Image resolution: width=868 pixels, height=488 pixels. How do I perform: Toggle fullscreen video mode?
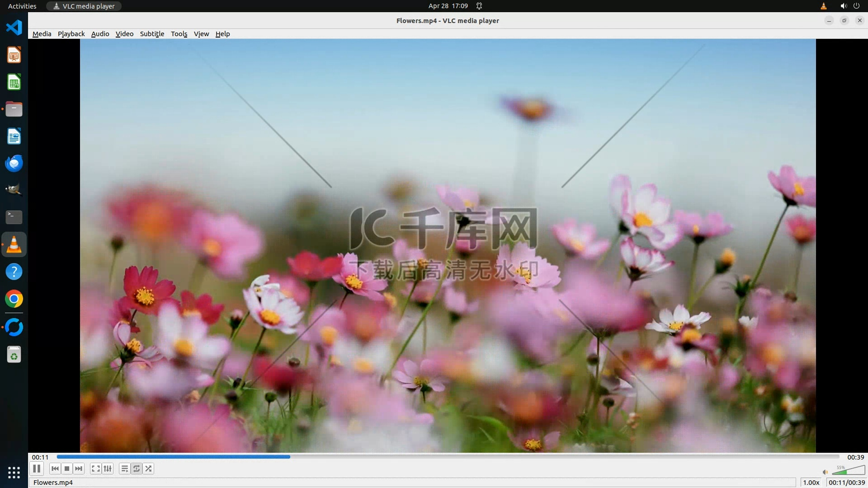point(95,469)
